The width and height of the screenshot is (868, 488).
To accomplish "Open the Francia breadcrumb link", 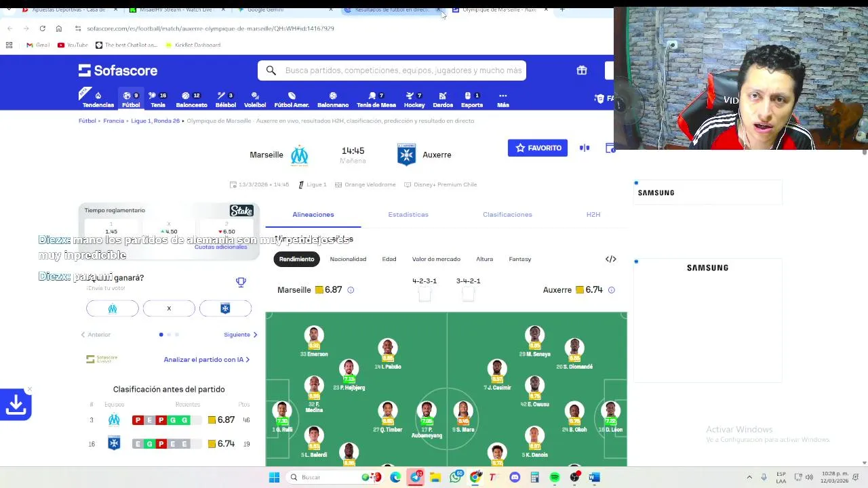I will coord(113,121).
